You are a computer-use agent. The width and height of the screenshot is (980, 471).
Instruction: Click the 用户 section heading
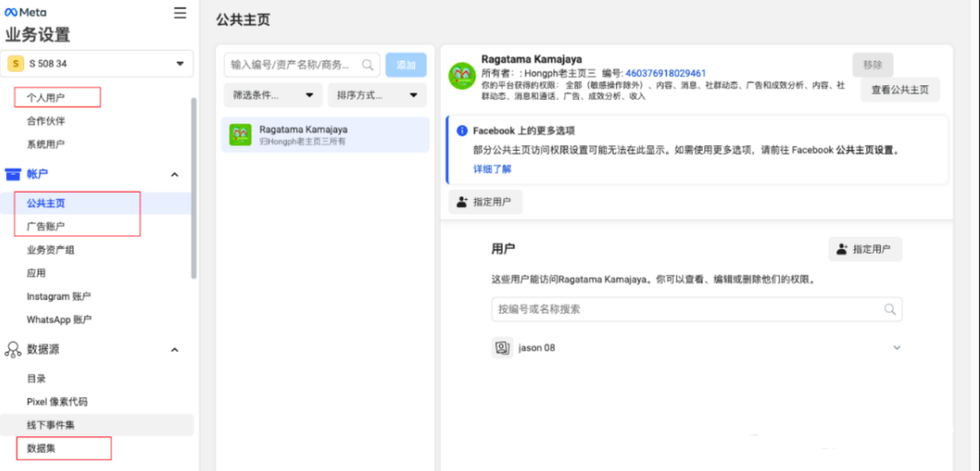tap(503, 249)
